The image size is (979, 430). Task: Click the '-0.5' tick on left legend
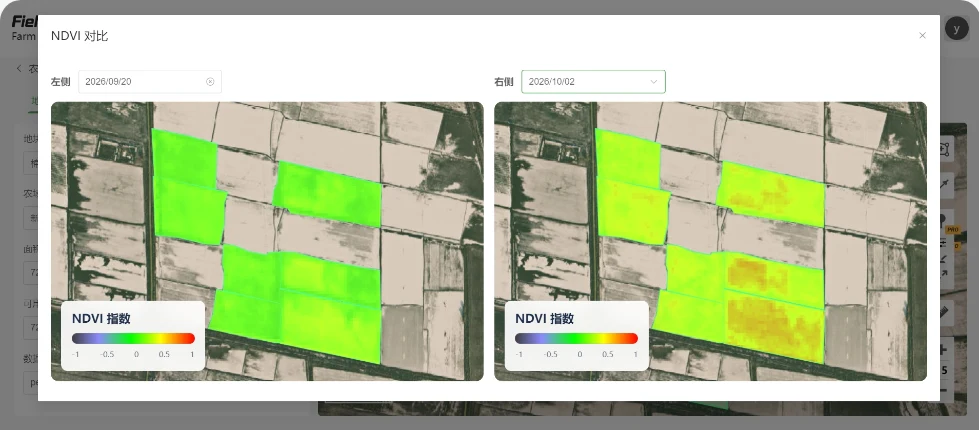pyautogui.click(x=107, y=354)
